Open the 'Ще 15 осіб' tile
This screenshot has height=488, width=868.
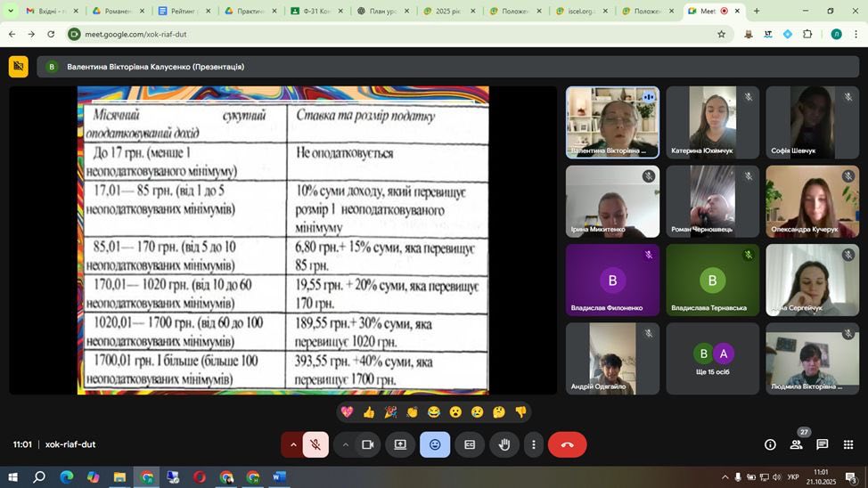[712, 359]
